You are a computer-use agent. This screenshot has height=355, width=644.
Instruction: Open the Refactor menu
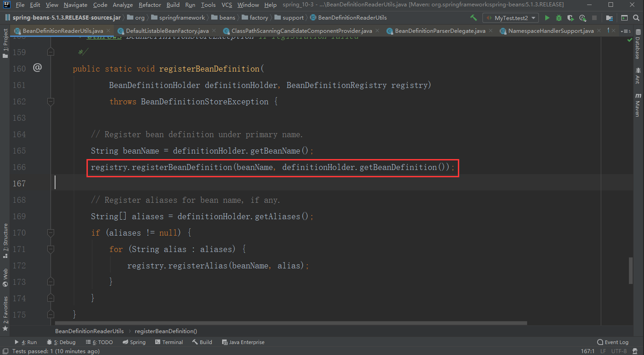tap(150, 5)
